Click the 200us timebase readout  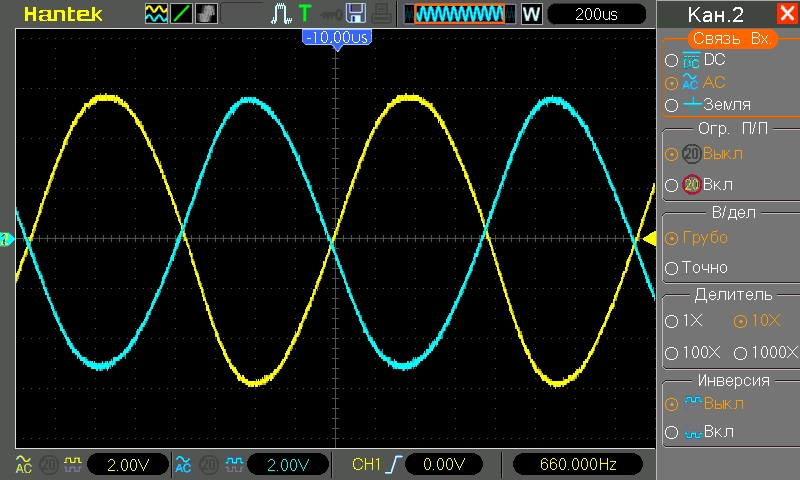click(596, 14)
